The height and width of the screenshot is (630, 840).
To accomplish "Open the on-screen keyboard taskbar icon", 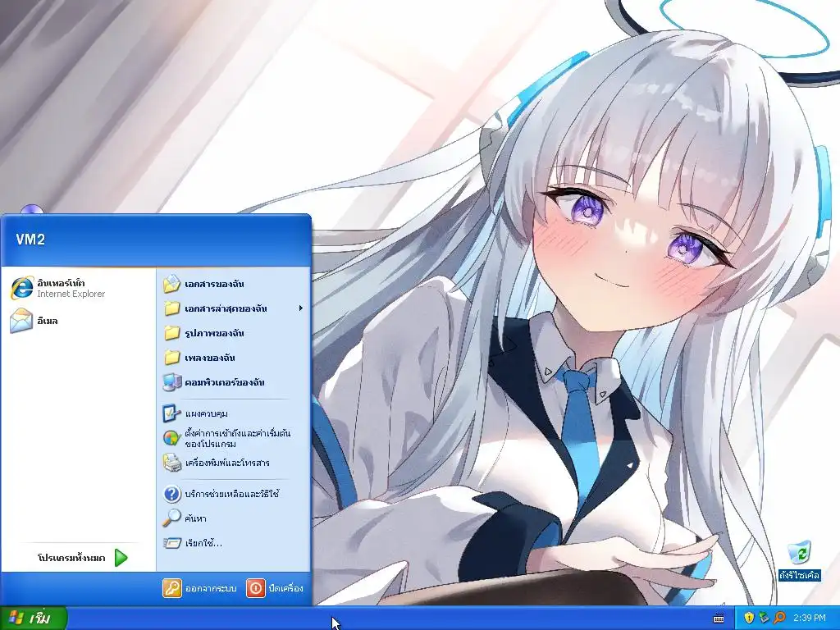I will tap(719, 619).
